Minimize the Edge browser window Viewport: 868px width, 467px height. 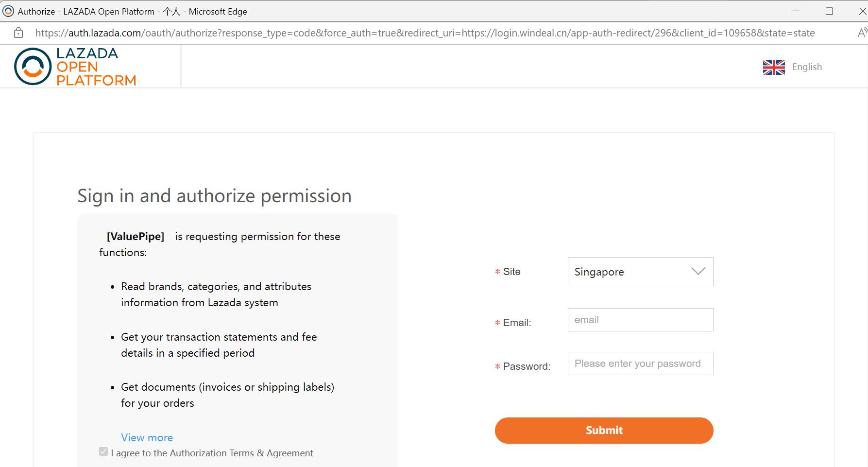(795, 11)
